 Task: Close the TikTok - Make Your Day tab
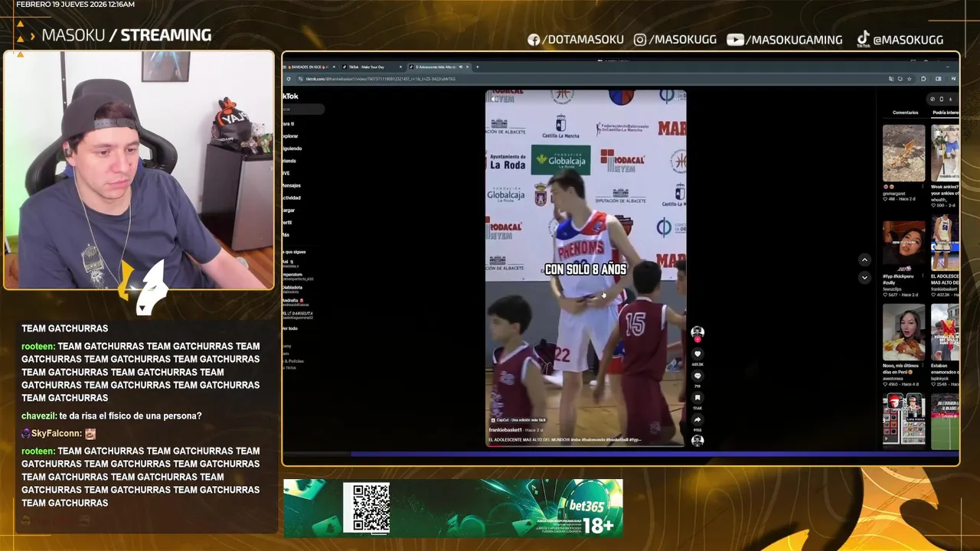tap(400, 67)
